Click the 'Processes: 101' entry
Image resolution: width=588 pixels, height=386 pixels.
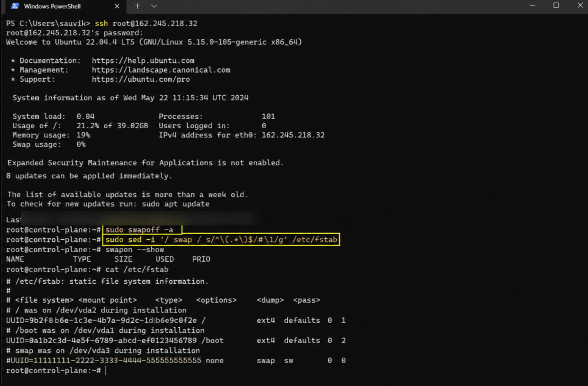[217, 116]
